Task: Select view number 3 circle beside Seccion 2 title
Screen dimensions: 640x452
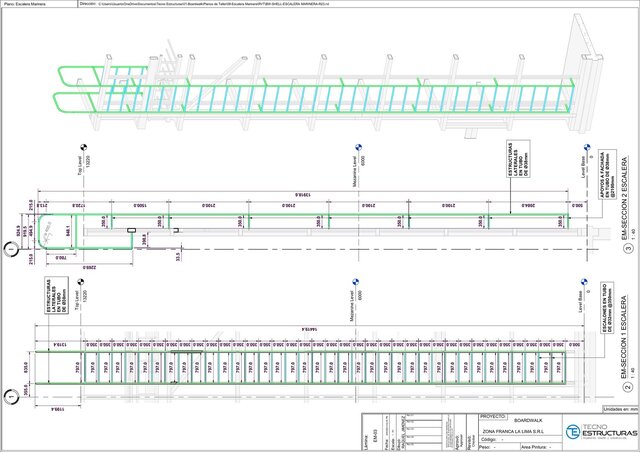Action: (629, 247)
